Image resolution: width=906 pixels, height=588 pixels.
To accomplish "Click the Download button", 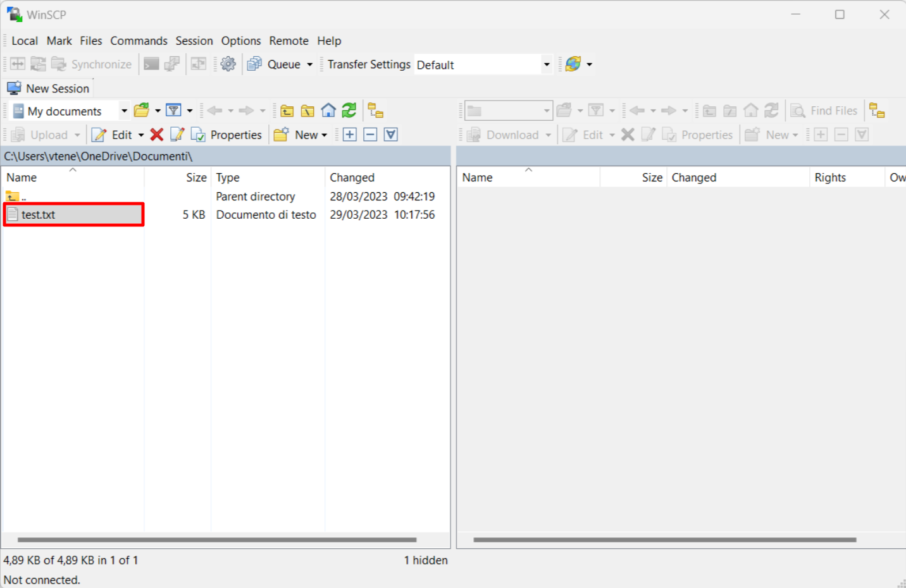I will pos(503,135).
